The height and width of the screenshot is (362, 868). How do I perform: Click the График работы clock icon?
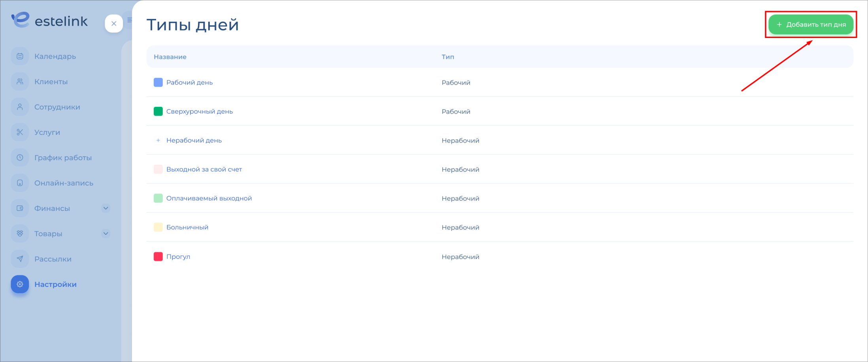[x=20, y=157]
